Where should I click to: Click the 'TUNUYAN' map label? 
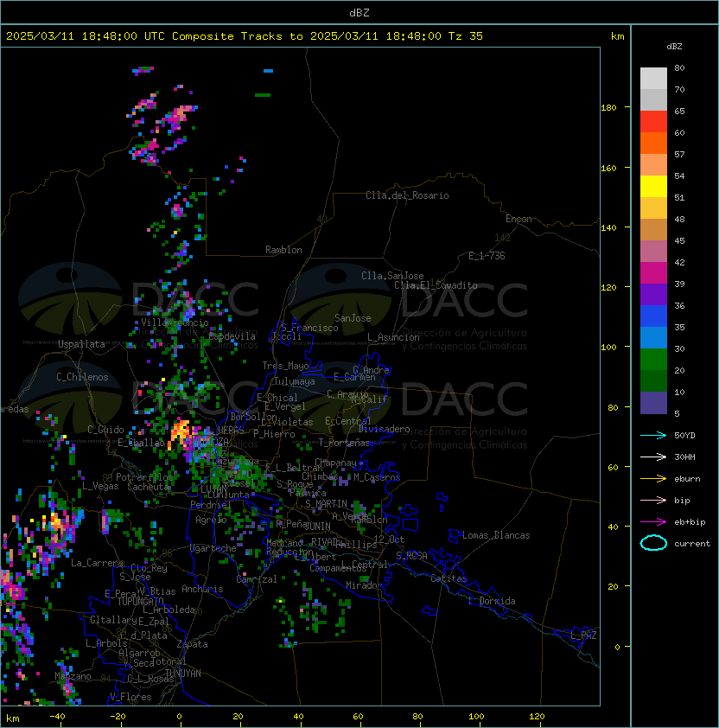183,674
